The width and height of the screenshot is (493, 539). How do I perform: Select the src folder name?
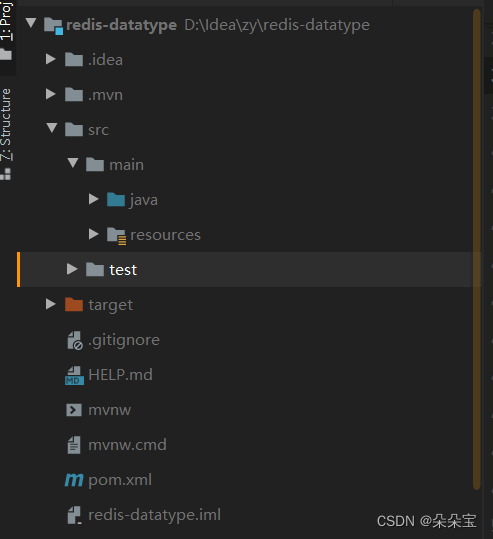click(x=98, y=130)
